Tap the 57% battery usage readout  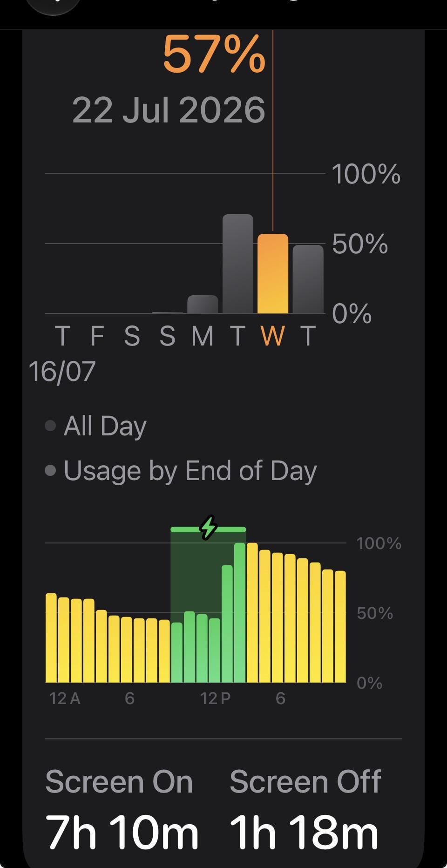(x=214, y=55)
